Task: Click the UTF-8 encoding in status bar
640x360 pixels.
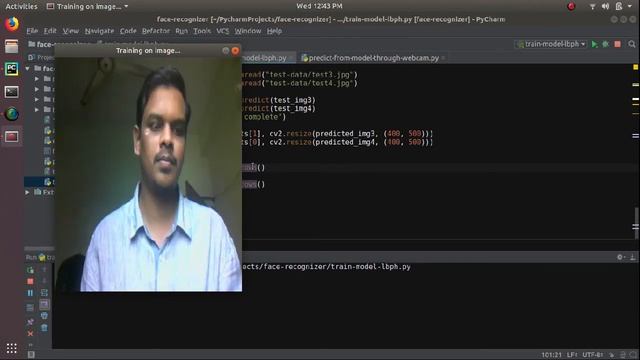Action: [x=593, y=355]
